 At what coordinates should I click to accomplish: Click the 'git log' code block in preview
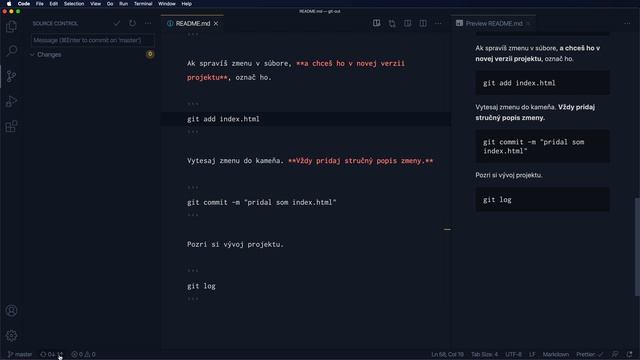[x=542, y=200]
